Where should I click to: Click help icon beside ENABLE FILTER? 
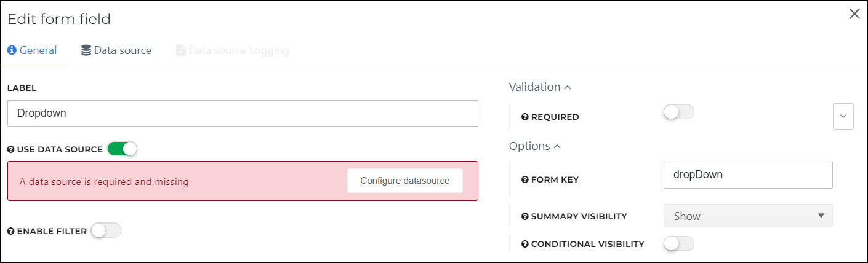tap(10, 231)
